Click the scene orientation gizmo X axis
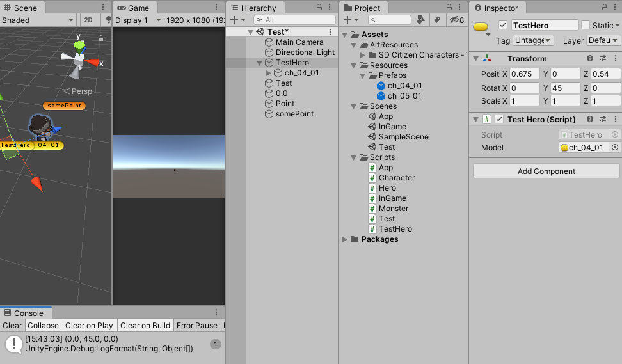This screenshot has width=622, height=364. (94, 63)
